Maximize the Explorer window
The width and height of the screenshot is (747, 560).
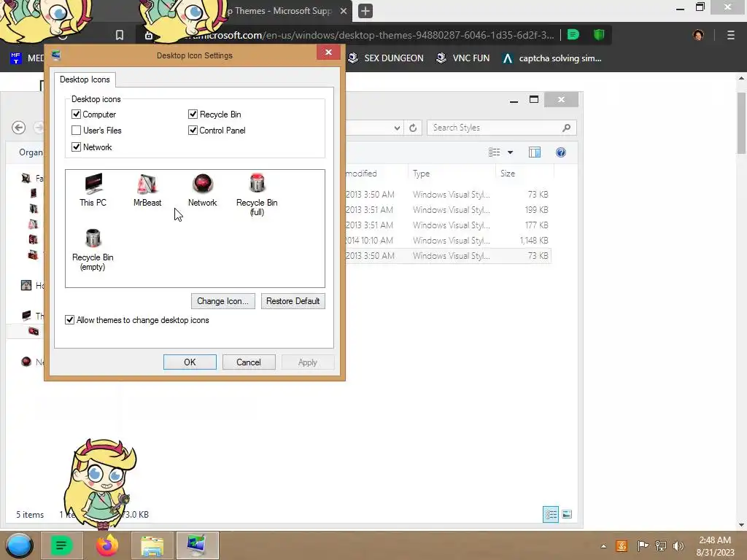click(534, 99)
